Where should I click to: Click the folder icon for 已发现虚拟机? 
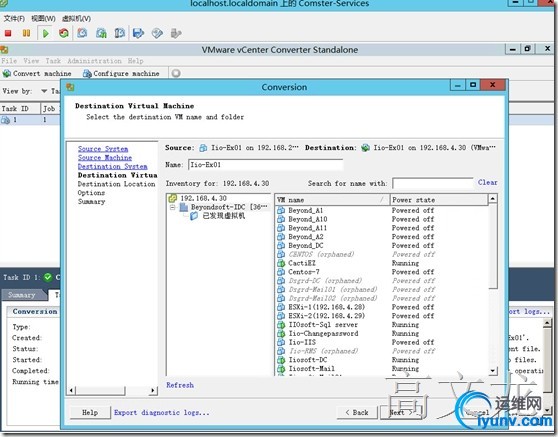tap(194, 216)
